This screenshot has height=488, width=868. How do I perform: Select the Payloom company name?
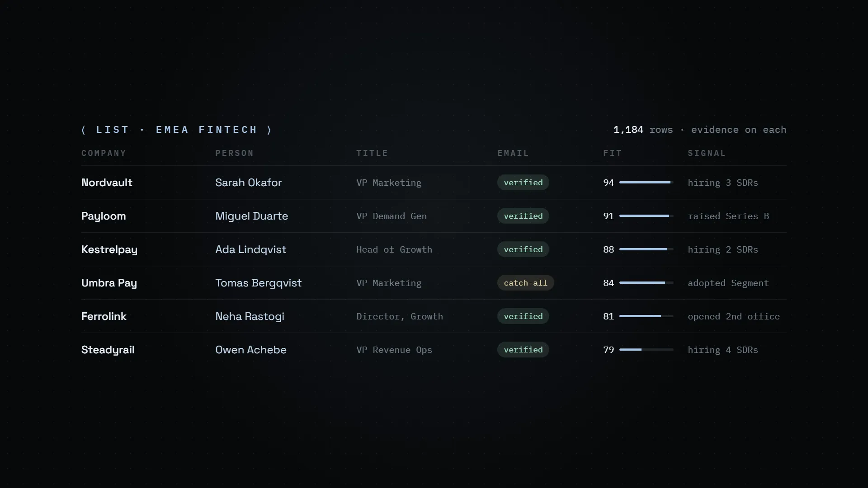point(104,216)
